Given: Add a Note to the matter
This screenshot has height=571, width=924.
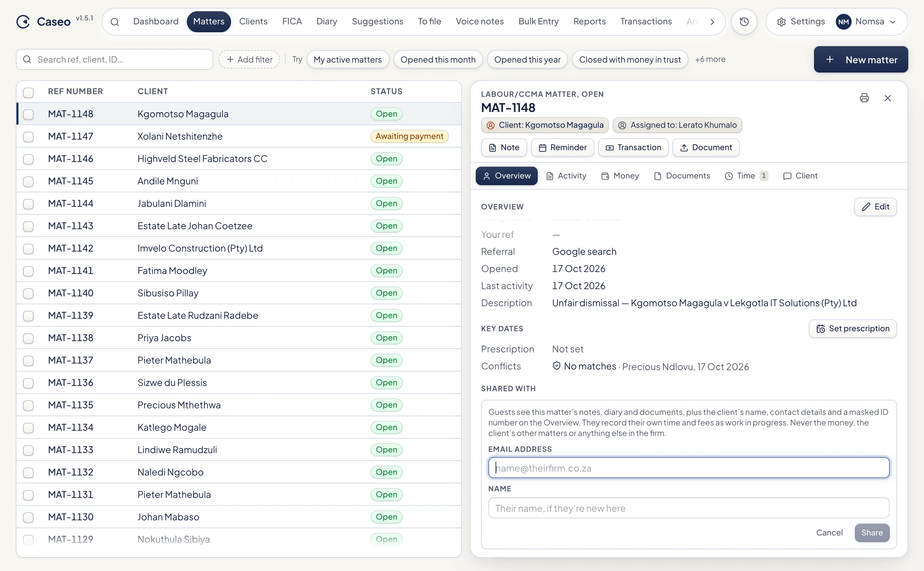Looking at the screenshot, I should tap(504, 148).
